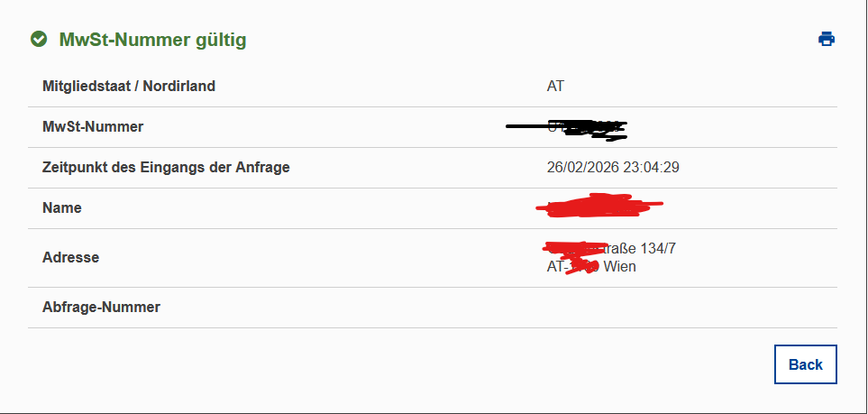Click the request date 26/02/2026
868x414 pixels.
click(585, 168)
